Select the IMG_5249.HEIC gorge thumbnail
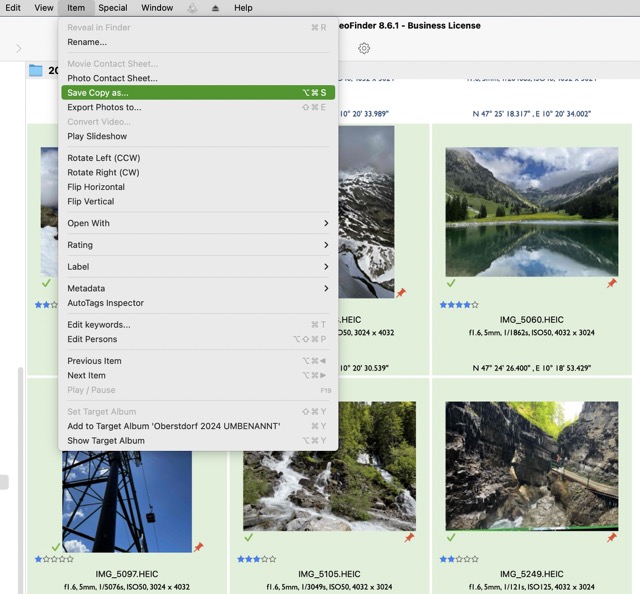This screenshot has width=640, height=594. pos(531,465)
